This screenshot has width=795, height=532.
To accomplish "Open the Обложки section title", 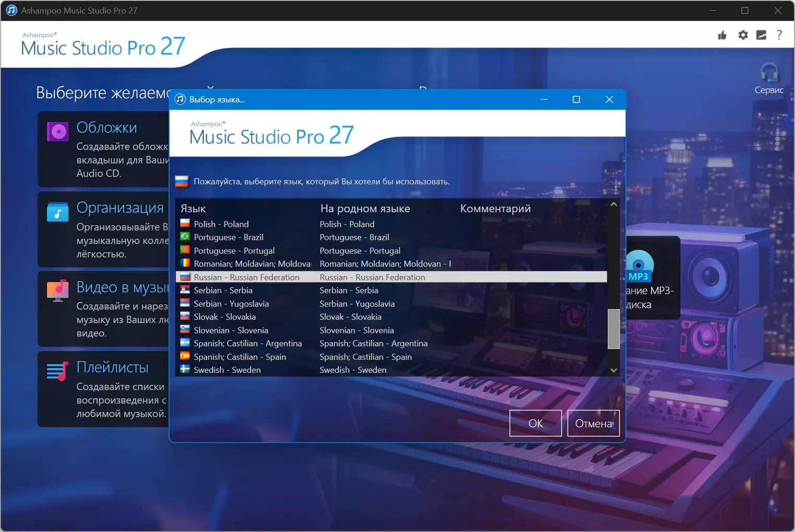I will [x=106, y=127].
